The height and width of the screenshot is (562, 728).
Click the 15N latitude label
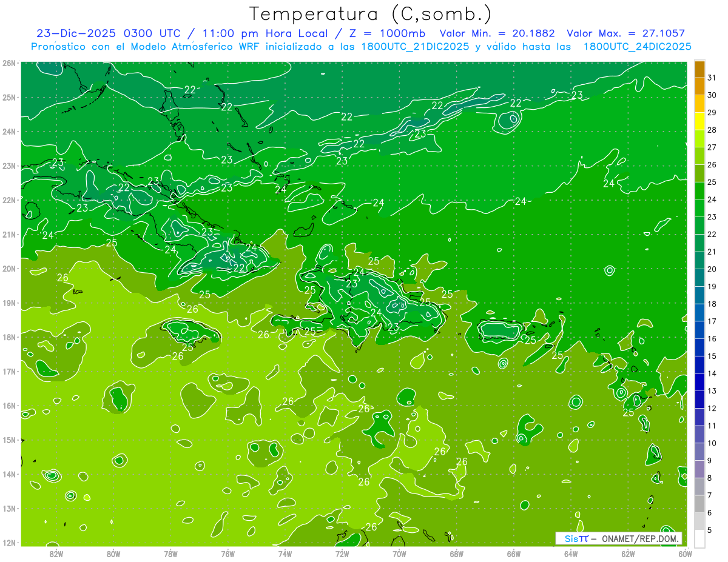(9, 440)
